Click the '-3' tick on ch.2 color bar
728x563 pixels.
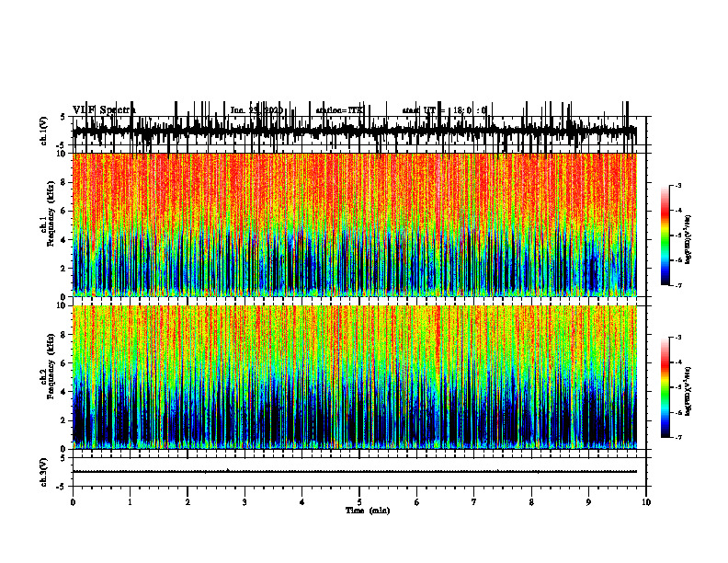coord(678,338)
